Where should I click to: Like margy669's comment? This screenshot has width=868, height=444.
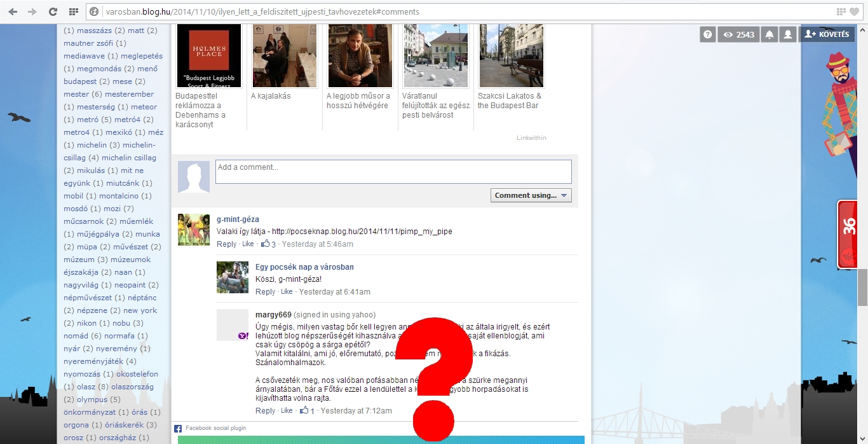[287, 411]
